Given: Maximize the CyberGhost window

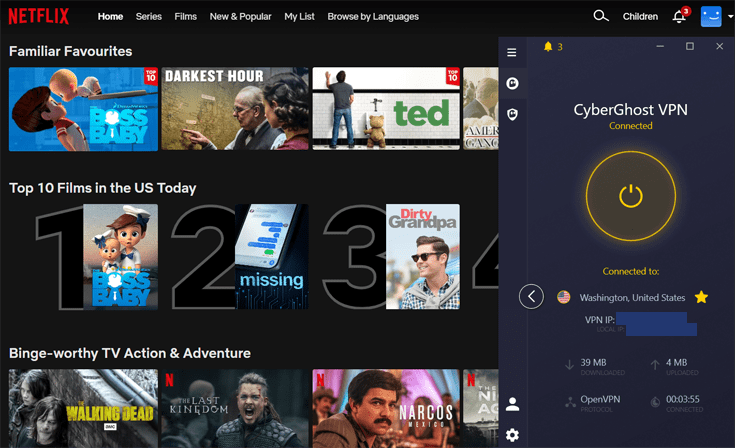Looking at the screenshot, I should 690,46.
